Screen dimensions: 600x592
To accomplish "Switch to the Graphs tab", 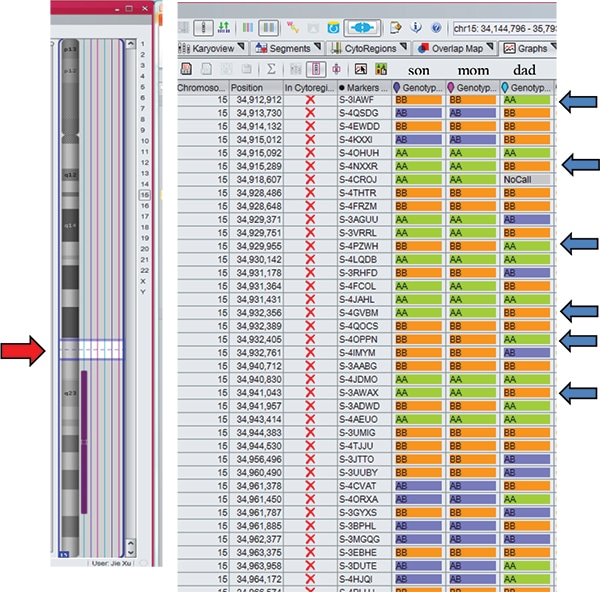I will point(530,47).
